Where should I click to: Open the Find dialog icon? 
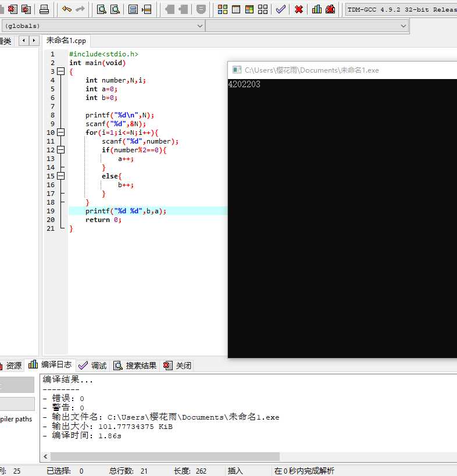[101, 9]
